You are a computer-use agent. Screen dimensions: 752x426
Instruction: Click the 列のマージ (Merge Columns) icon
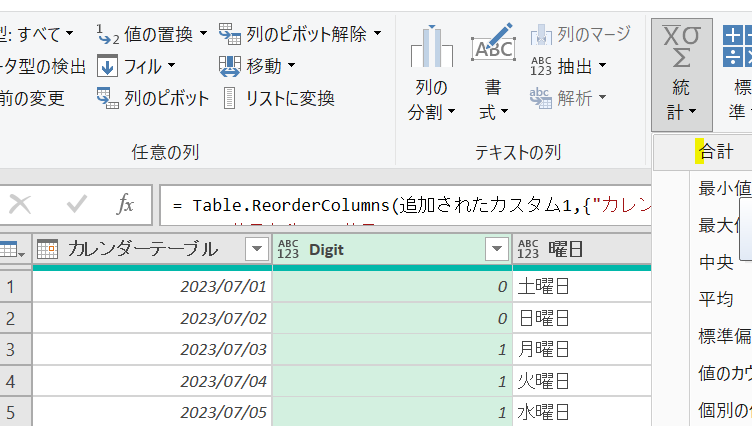pos(541,34)
